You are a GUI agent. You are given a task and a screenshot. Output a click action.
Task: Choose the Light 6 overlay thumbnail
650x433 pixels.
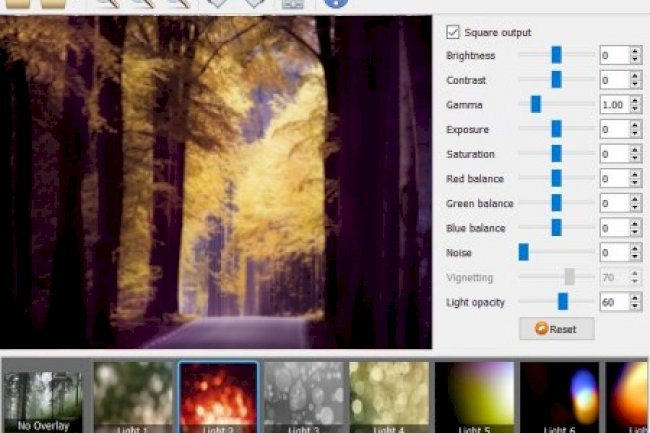point(560,398)
